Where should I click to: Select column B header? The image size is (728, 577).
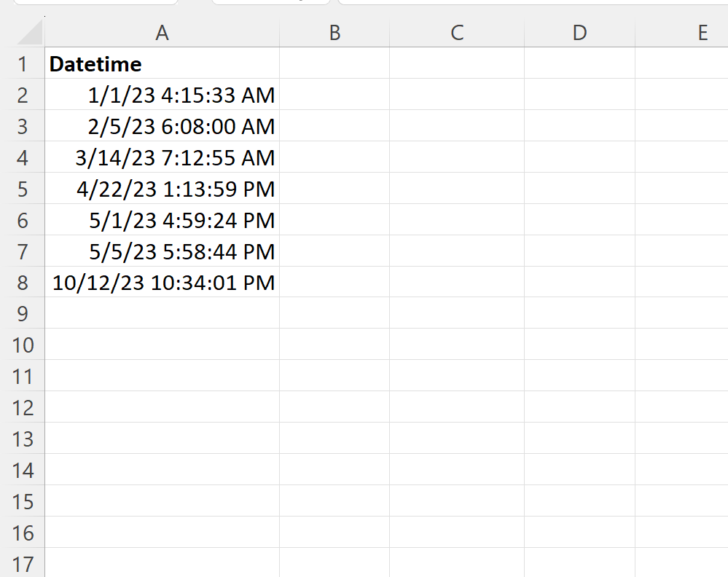click(x=334, y=33)
